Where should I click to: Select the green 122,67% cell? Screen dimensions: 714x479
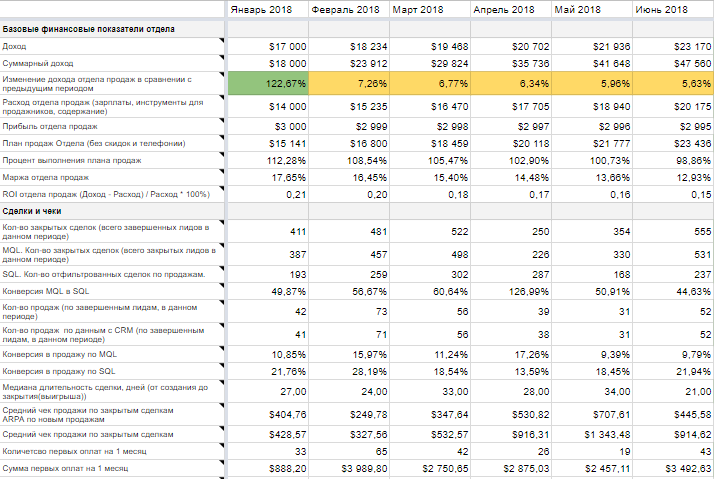pyautogui.click(x=268, y=83)
